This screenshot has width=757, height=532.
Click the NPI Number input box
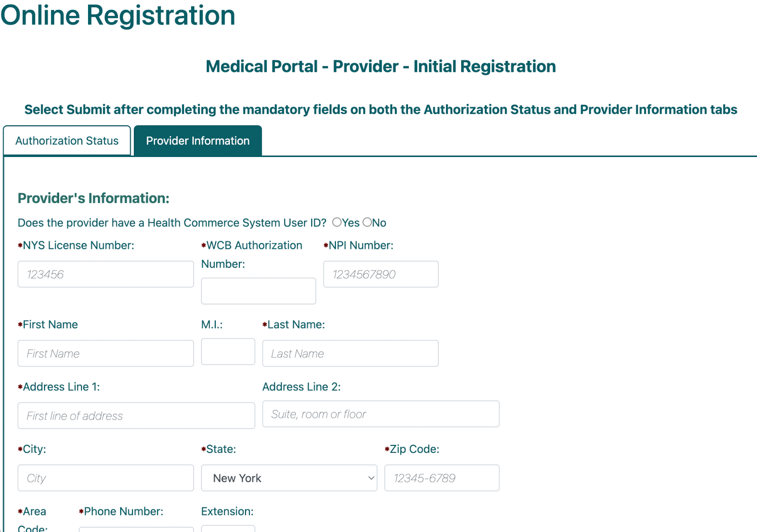tap(380, 274)
